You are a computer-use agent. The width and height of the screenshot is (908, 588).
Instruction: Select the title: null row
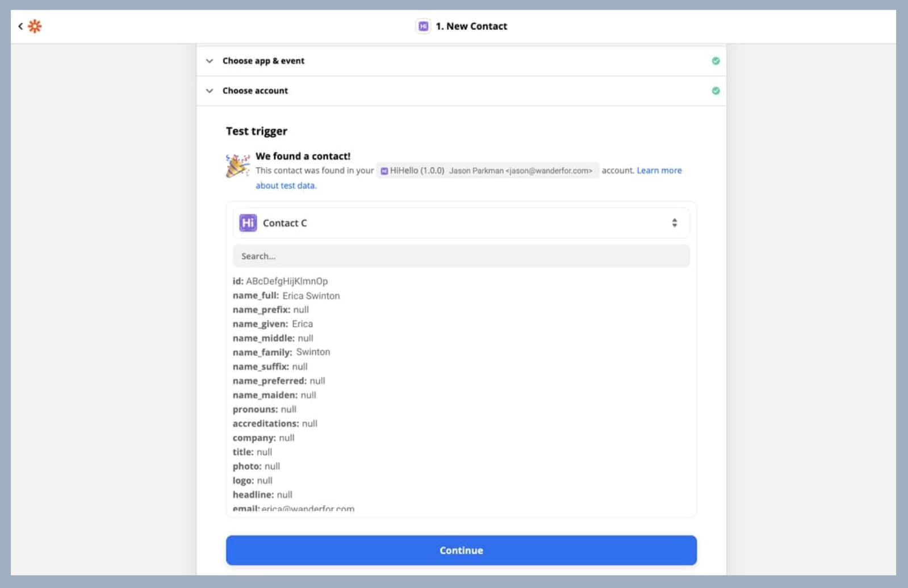(252, 452)
